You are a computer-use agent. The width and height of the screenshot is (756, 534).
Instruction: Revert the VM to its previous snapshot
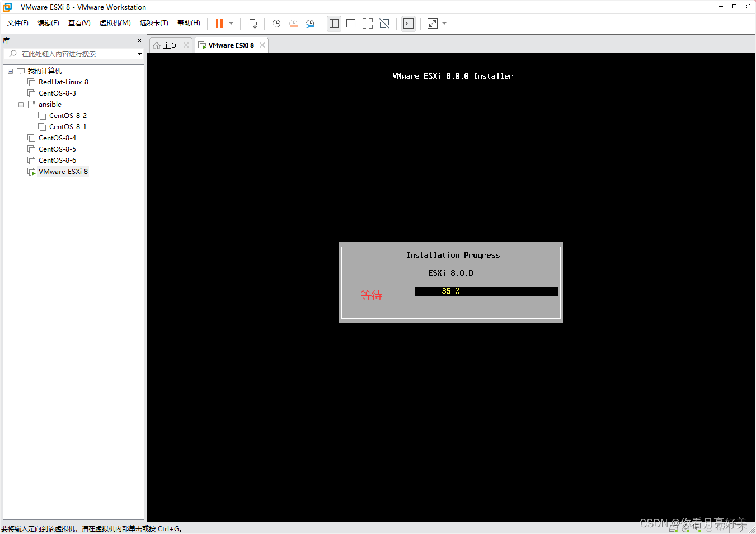(x=293, y=23)
